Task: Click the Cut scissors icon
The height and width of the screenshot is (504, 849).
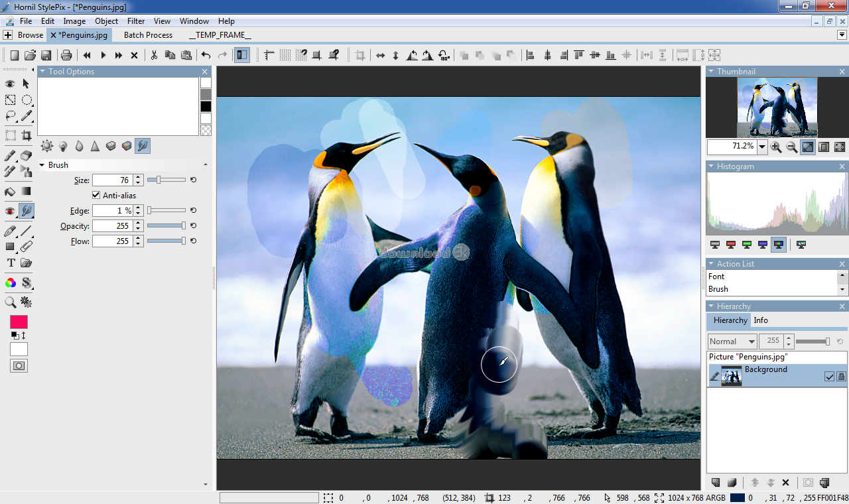Action: coord(154,55)
